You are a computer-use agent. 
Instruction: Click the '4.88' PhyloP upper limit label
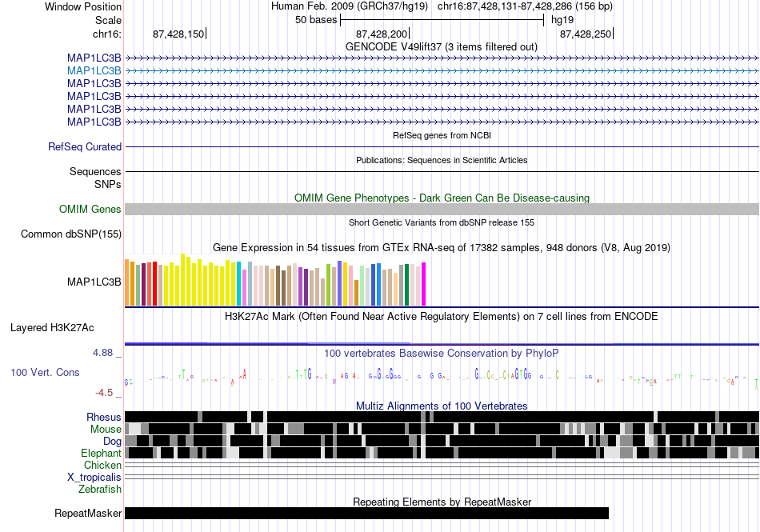(102, 353)
